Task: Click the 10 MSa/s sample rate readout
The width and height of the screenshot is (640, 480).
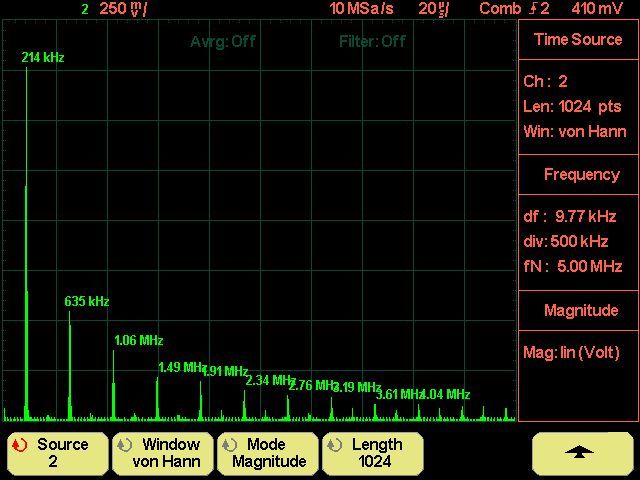Action: tap(362, 9)
